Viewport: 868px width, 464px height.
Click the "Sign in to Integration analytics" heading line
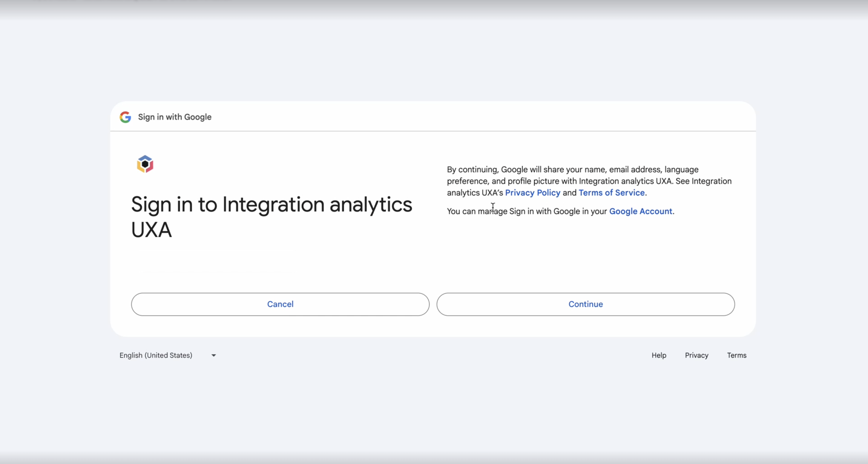[x=272, y=205]
